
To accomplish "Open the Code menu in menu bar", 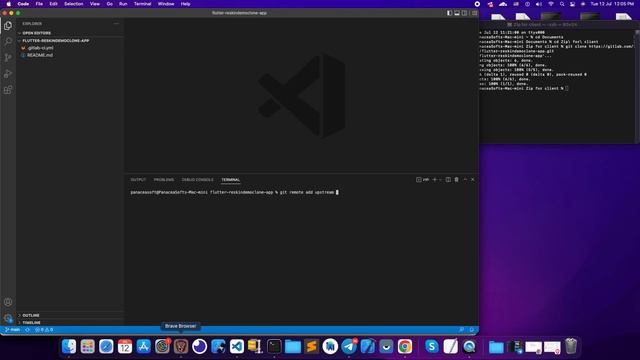I will [23, 4].
